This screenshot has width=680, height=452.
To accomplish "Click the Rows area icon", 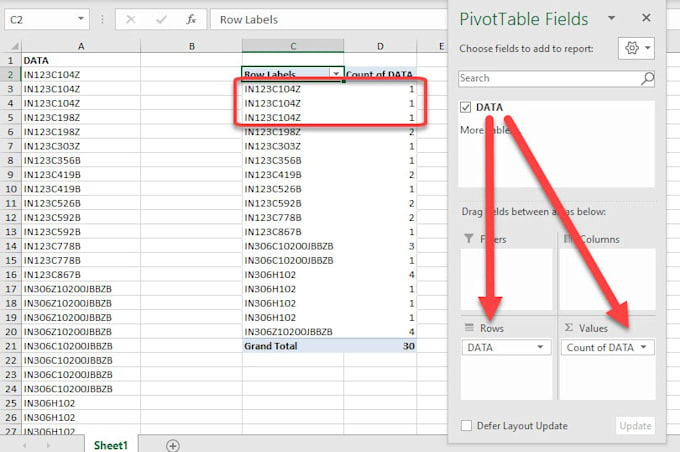I will (x=469, y=328).
